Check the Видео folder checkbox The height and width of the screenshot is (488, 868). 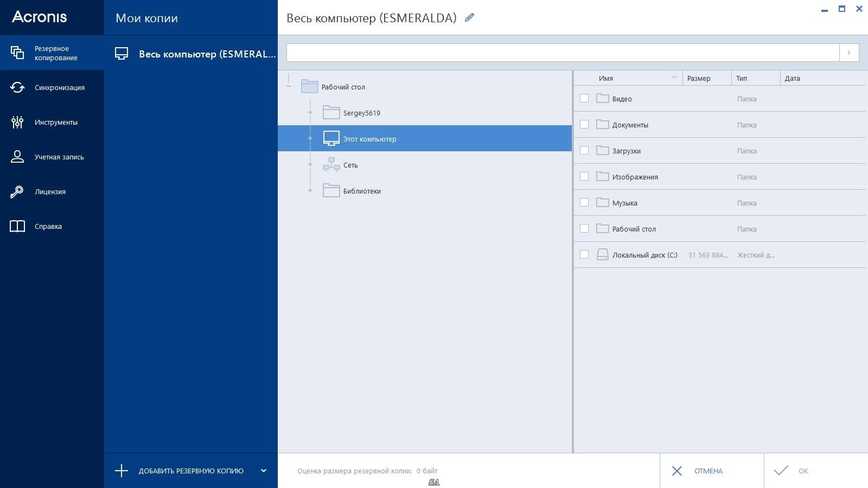[584, 98]
